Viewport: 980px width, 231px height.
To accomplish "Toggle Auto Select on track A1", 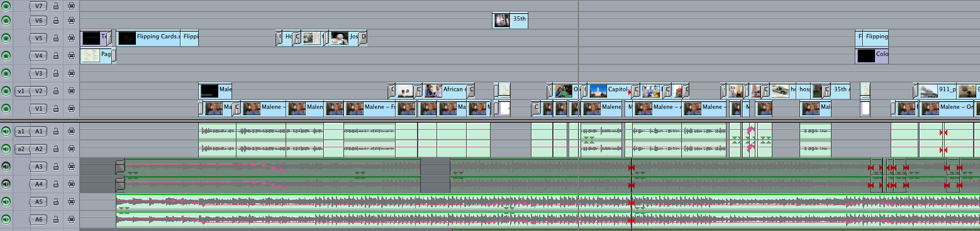I will (x=71, y=132).
